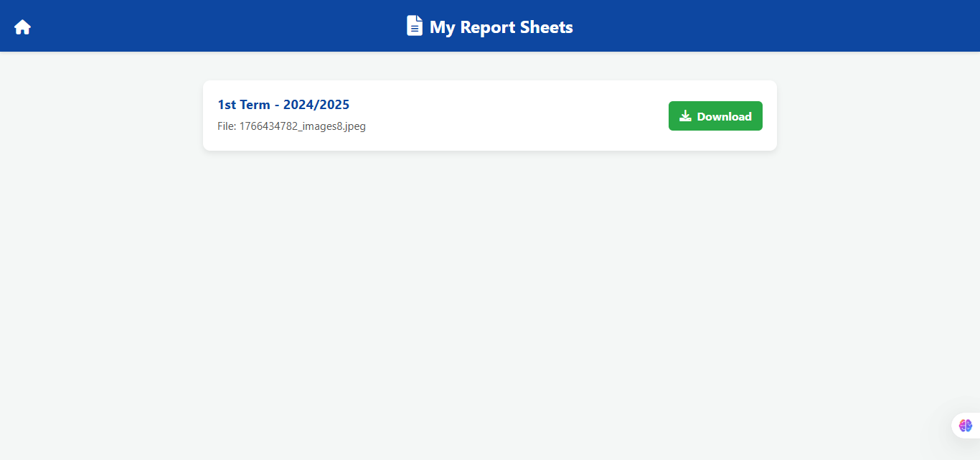This screenshot has width=980, height=460.
Task: Go to the home page via house icon
Action: [x=22, y=27]
